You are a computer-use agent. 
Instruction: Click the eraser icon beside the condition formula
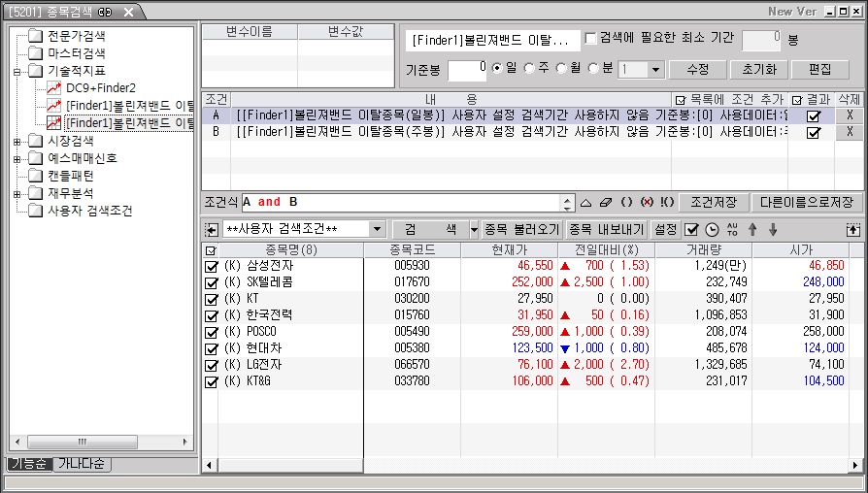click(606, 203)
